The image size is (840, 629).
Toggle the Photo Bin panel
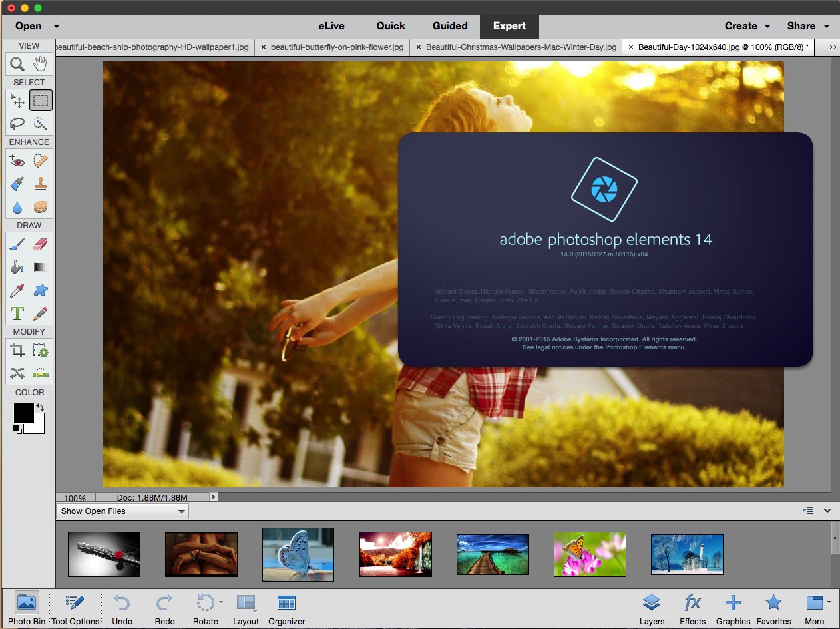click(27, 609)
